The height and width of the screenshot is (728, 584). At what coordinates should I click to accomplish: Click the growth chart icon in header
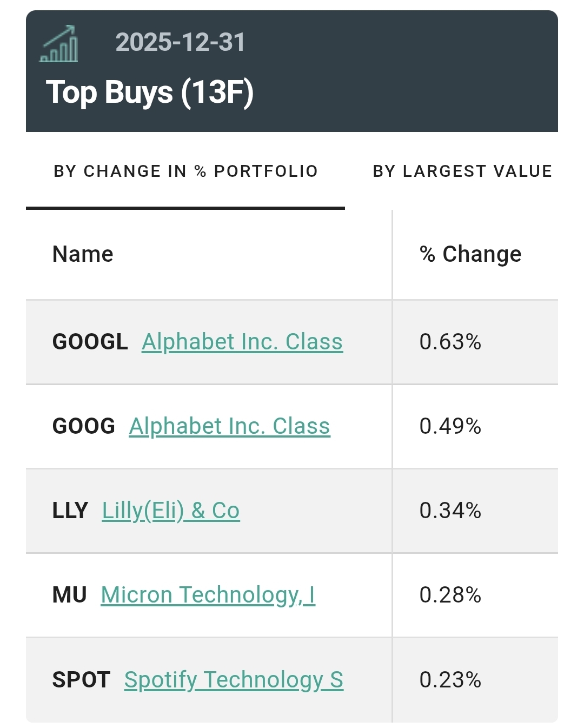59,44
